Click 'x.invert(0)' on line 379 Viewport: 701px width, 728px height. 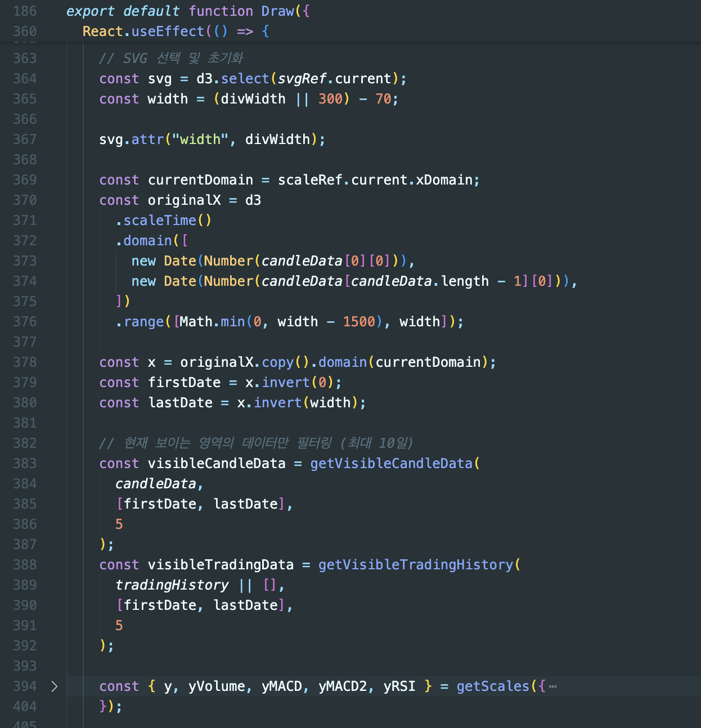coord(290,382)
